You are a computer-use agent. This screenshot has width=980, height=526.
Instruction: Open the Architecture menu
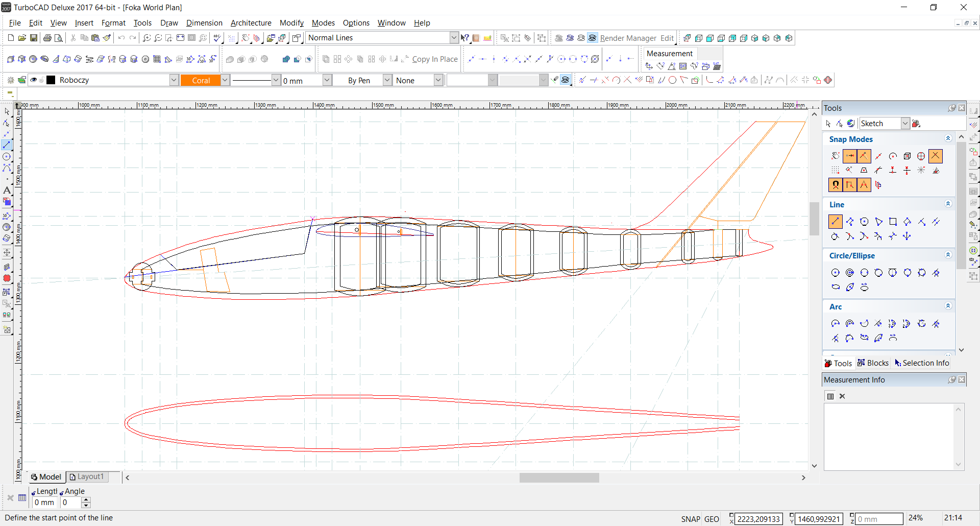point(251,23)
